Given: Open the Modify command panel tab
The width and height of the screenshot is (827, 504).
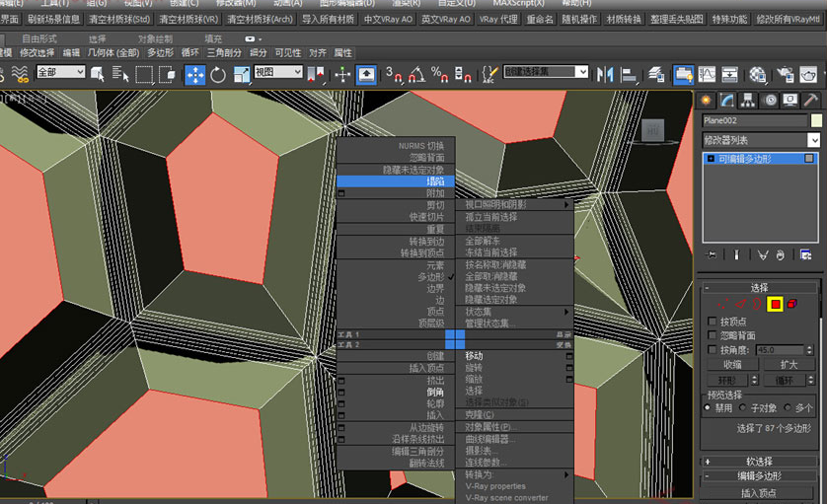Looking at the screenshot, I should pos(726,101).
